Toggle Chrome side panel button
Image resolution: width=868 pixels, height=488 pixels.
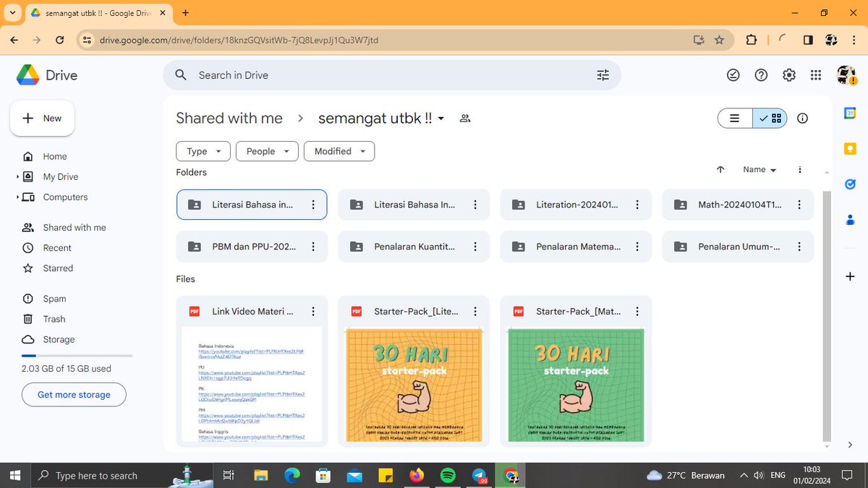pos(808,40)
